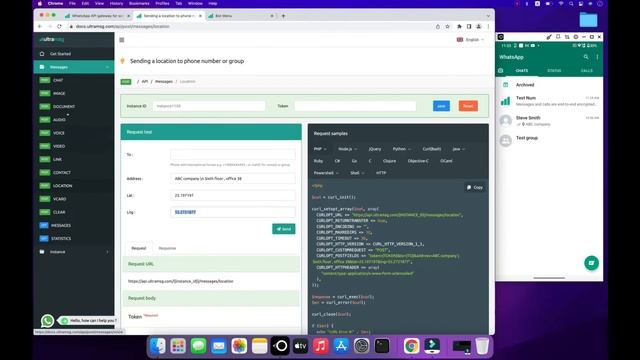Open a new Chrome tab
The image size is (640, 360).
(283, 16)
